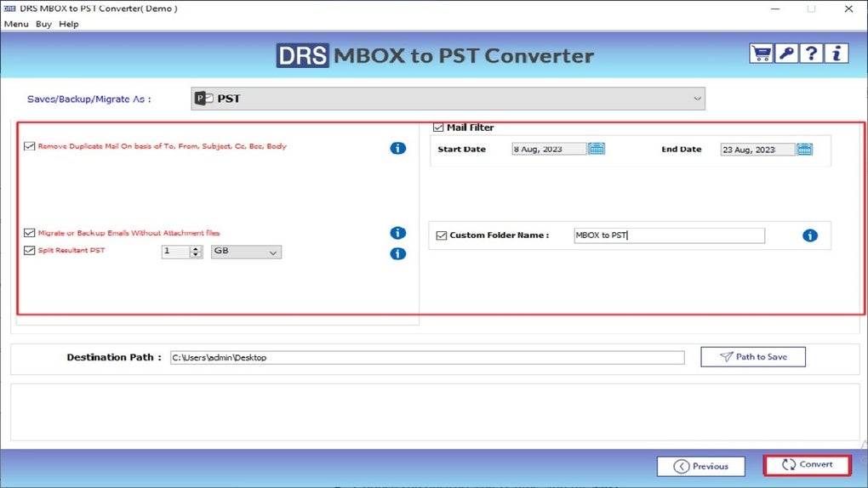
Task: Increase split size stepper value
Action: pyautogui.click(x=196, y=248)
